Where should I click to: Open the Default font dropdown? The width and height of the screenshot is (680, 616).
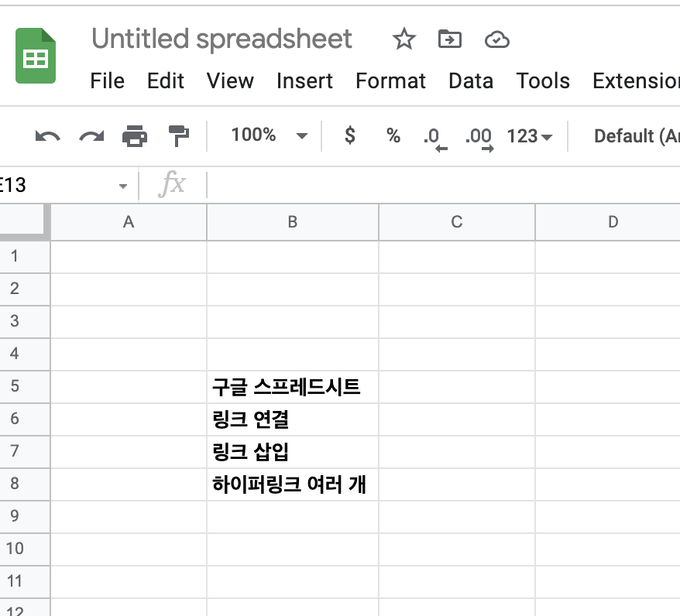[x=637, y=136]
